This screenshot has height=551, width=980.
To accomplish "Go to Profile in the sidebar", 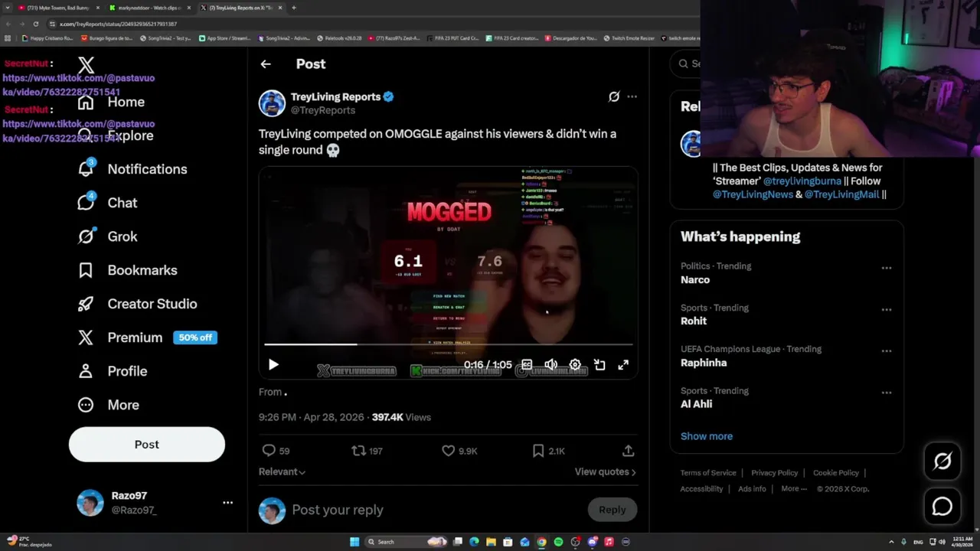I will point(112,371).
